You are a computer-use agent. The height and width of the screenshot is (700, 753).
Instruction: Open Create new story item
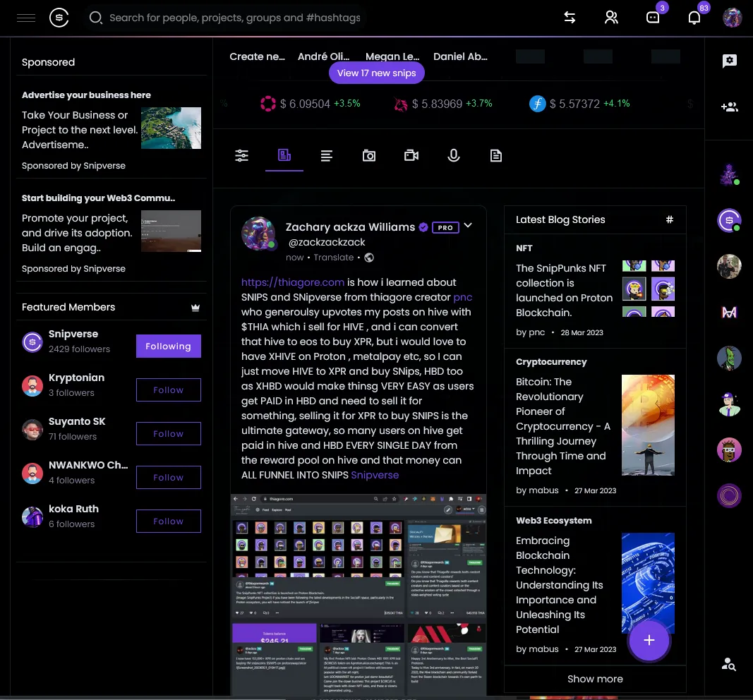tap(257, 56)
